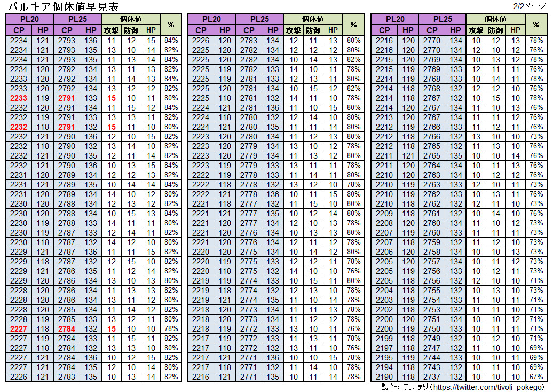Click the 71% cell in the 2203 row
553x392 pixels.
click(536, 300)
